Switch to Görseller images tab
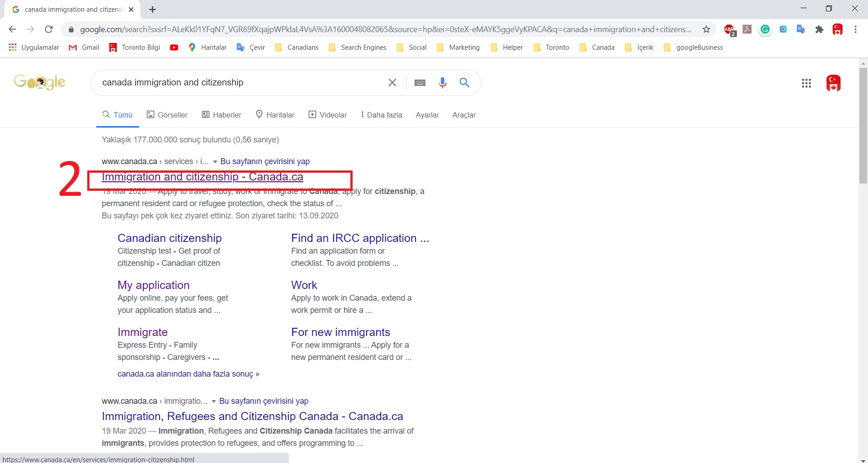Screen dimensions: 868x463 pos(167,115)
